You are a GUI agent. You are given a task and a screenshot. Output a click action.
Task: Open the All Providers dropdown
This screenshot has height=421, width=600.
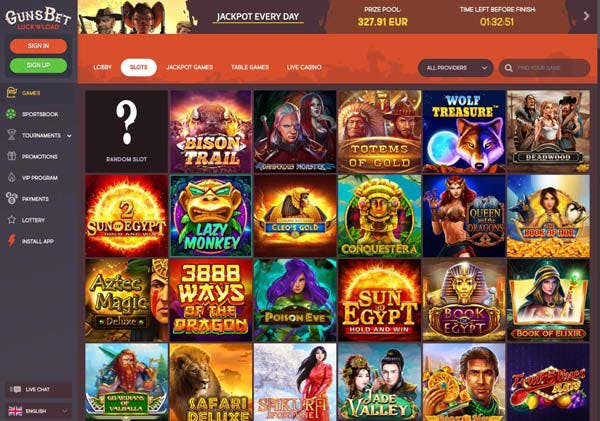(x=455, y=68)
